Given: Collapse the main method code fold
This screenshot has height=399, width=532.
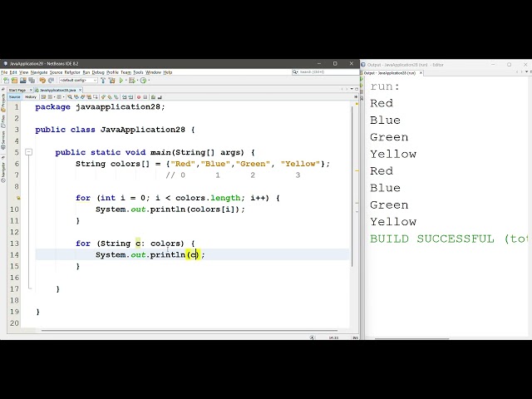Looking at the screenshot, I should click(29, 152).
